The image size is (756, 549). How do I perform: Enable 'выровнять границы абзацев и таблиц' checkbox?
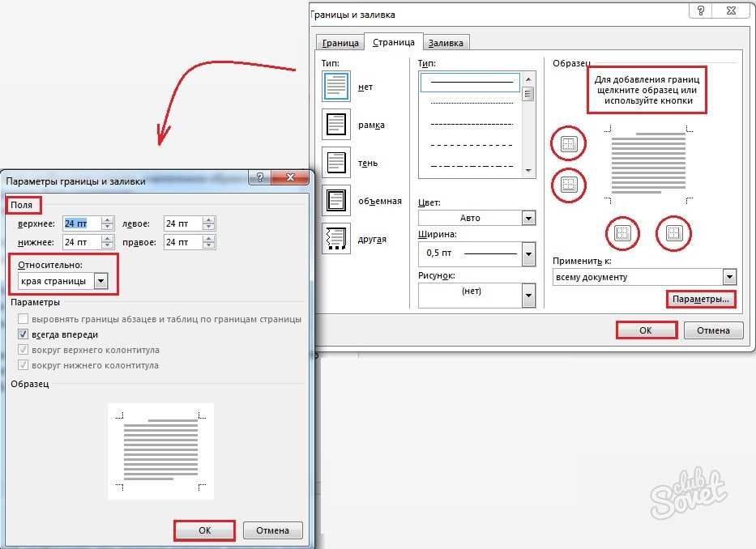23,318
